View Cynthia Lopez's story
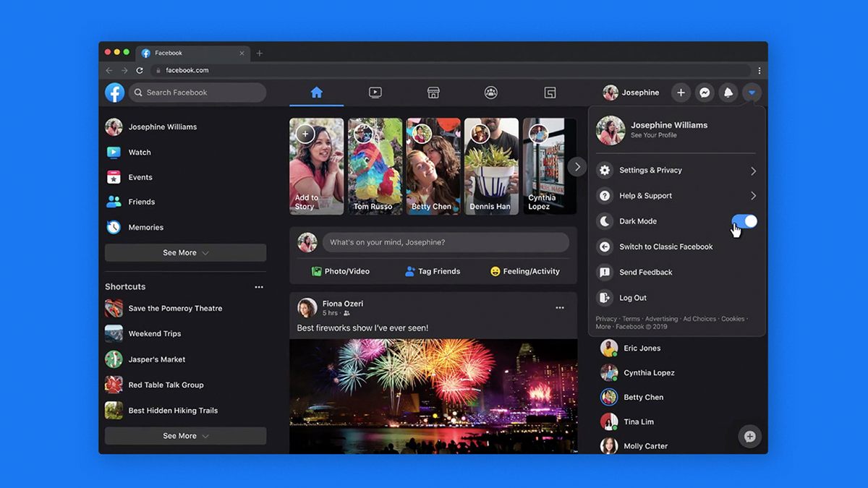 pos(550,166)
